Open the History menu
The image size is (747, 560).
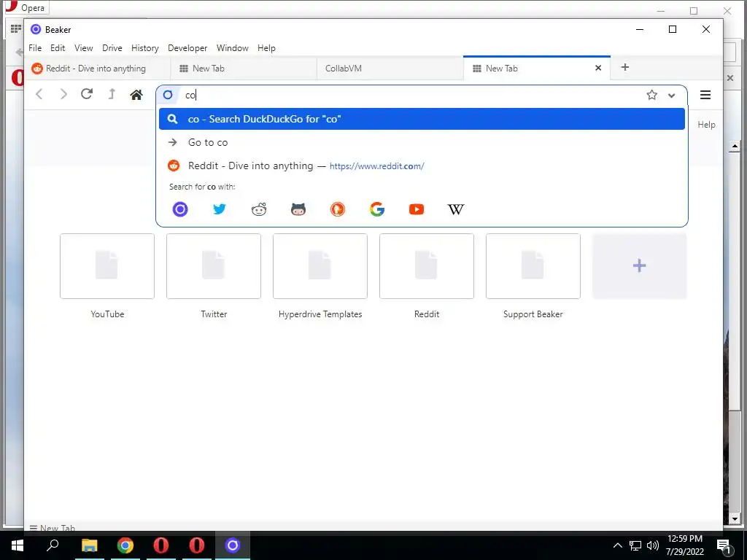click(145, 48)
